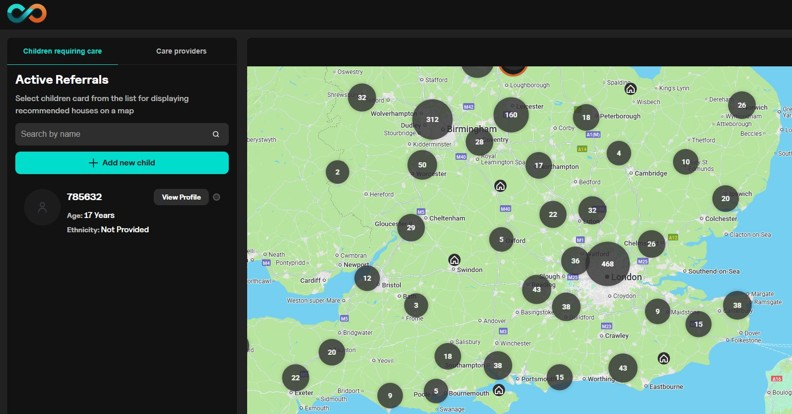Click the search magnifier icon
Viewport: 792px width, 414px height.
pyautogui.click(x=215, y=134)
